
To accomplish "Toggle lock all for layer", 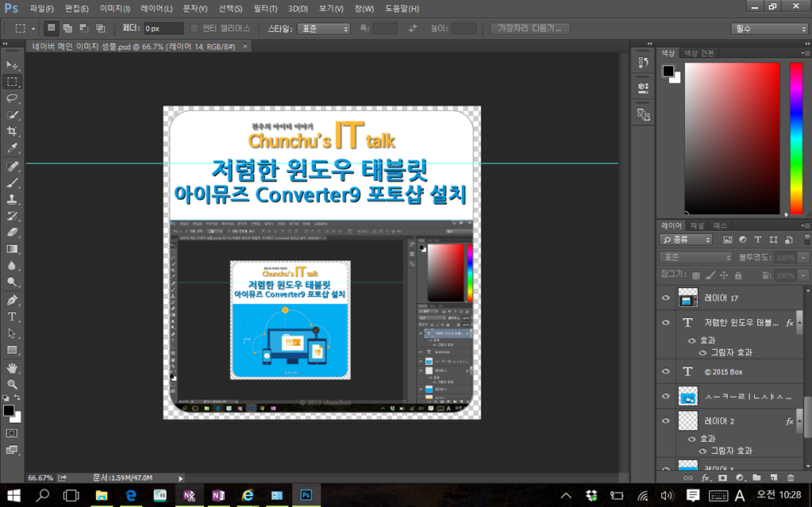I will (738, 275).
